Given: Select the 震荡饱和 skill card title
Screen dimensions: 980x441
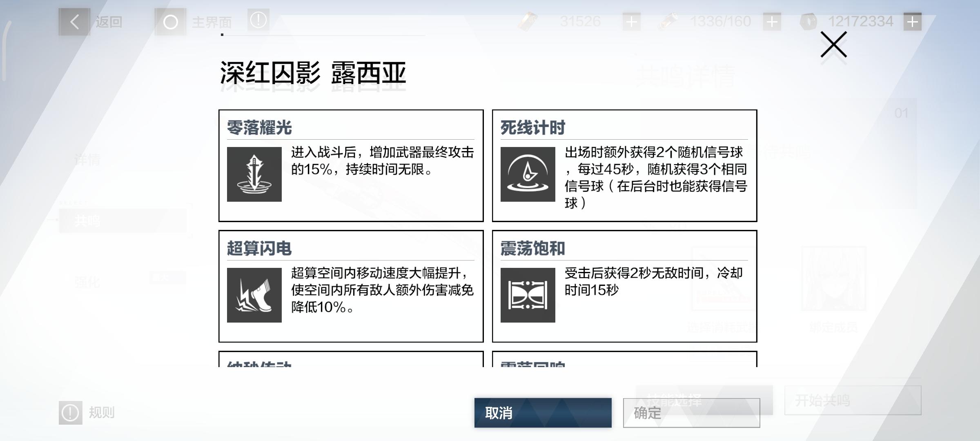Looking at the screenshot, I should 533,248.
